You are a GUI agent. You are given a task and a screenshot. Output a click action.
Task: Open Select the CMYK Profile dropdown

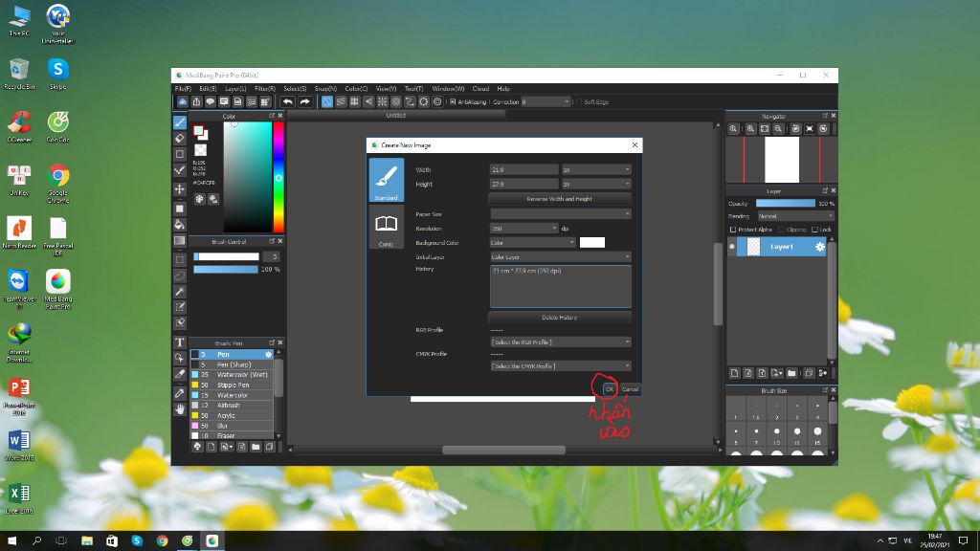pos(561,366)
